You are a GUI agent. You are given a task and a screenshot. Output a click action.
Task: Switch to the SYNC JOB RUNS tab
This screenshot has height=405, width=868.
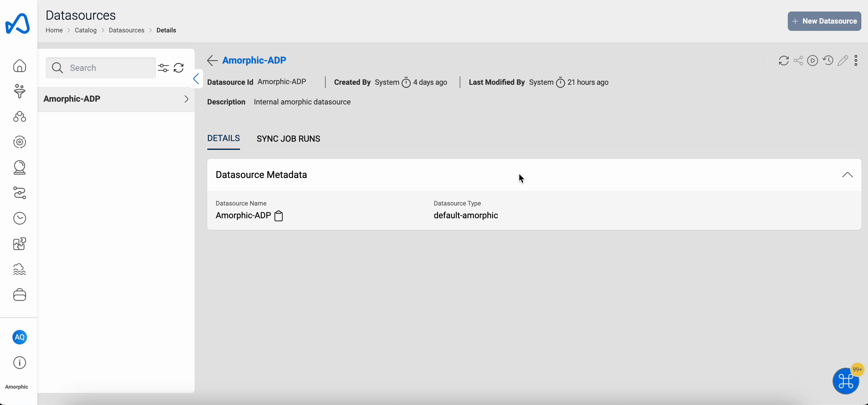click(288, 139)
